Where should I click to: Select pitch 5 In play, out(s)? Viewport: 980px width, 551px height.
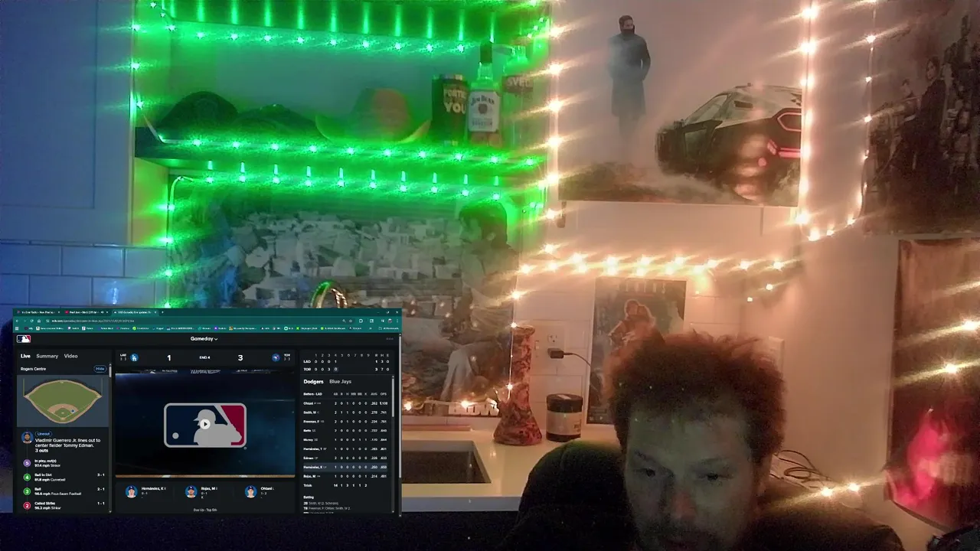point(64,463)
